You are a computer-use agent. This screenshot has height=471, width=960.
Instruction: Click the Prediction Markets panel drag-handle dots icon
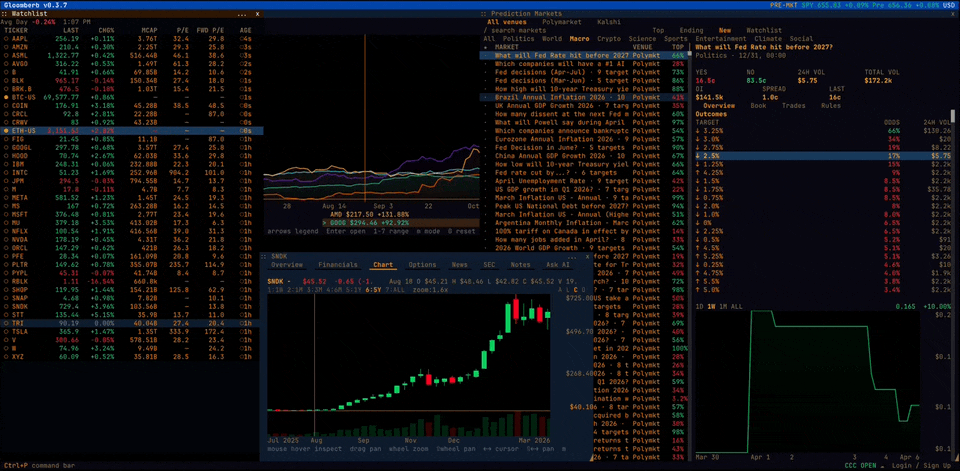pyautogui.click(x=484, y=13)
